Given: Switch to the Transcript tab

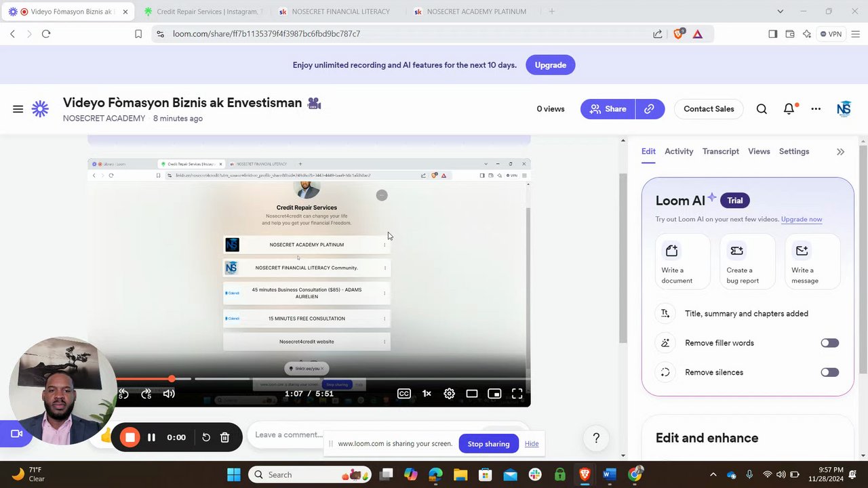Looking at the screenshot, I should 721,151.
